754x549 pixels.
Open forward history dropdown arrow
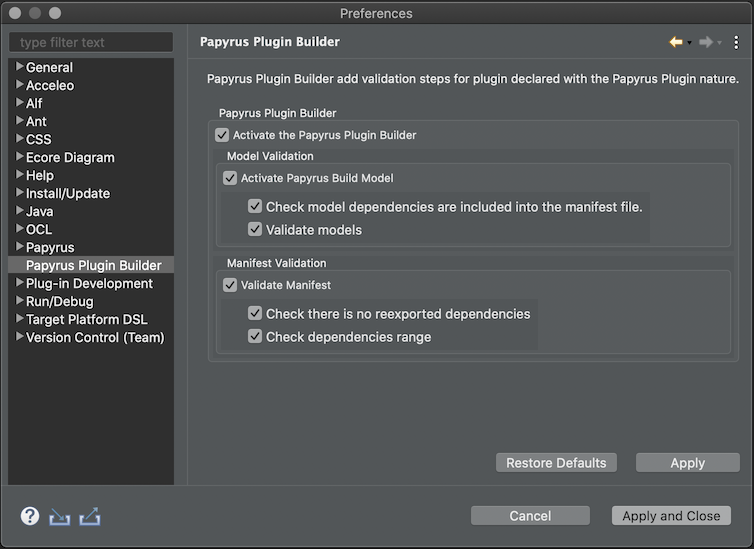pos(719,43)
